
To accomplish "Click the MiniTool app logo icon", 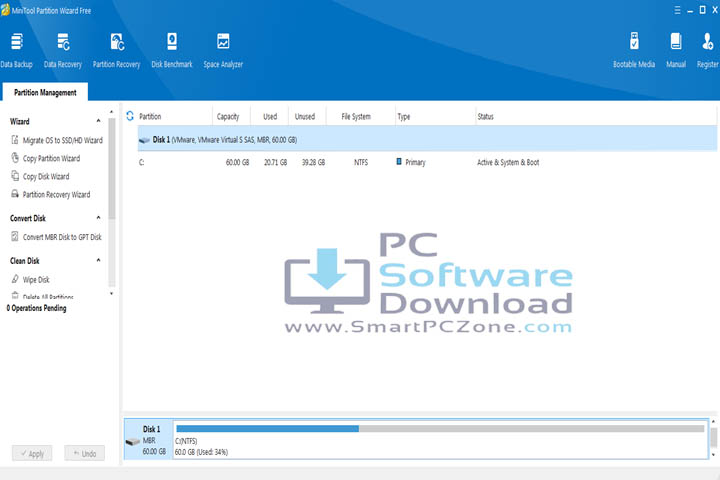I will coord(5,10).
